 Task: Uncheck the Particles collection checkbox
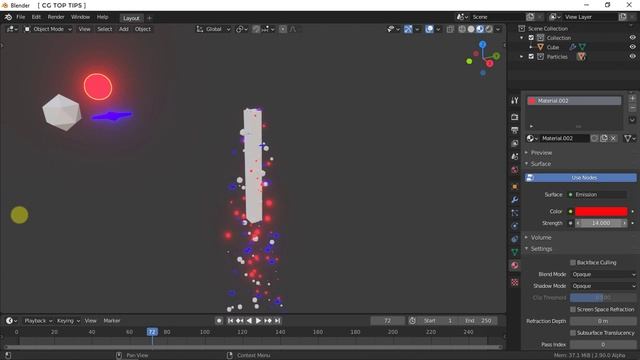(531, 56)
